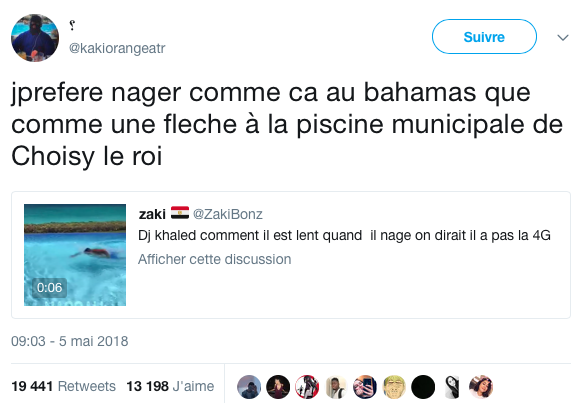This screenshot has width=588, height=403.
Task: Click the @ZakiBonz handle
Action: tap(228, 214)
